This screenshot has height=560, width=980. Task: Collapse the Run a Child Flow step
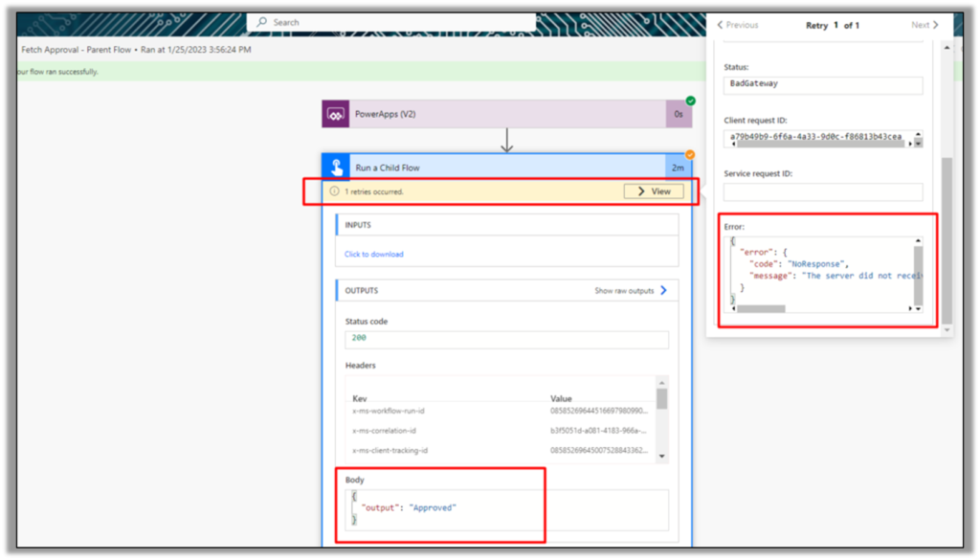click(507, 168)
